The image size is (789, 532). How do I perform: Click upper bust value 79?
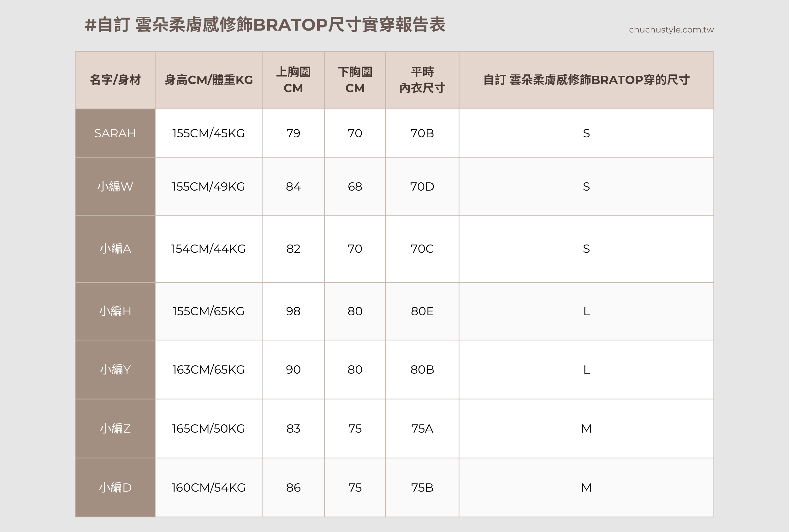pos(293,133)
